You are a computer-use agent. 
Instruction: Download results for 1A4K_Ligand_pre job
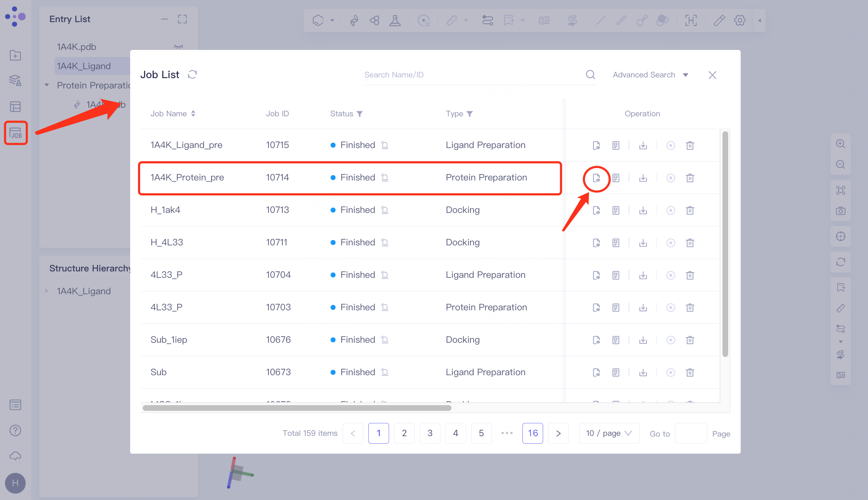(643, 146)
